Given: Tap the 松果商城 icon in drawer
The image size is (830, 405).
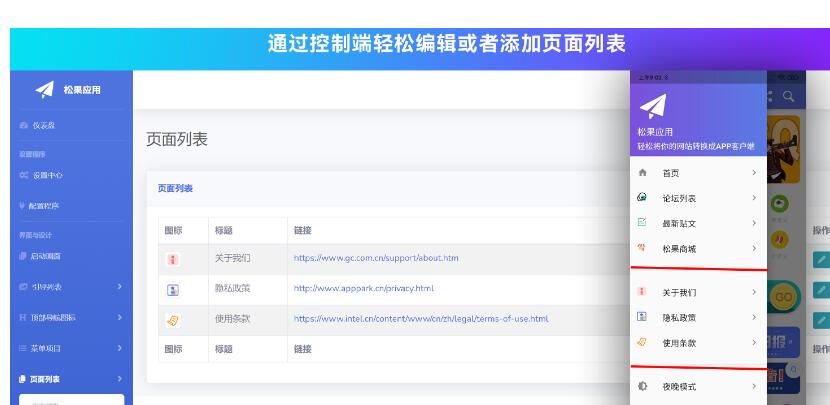Looking at the screenshot, I should (642, 248).
